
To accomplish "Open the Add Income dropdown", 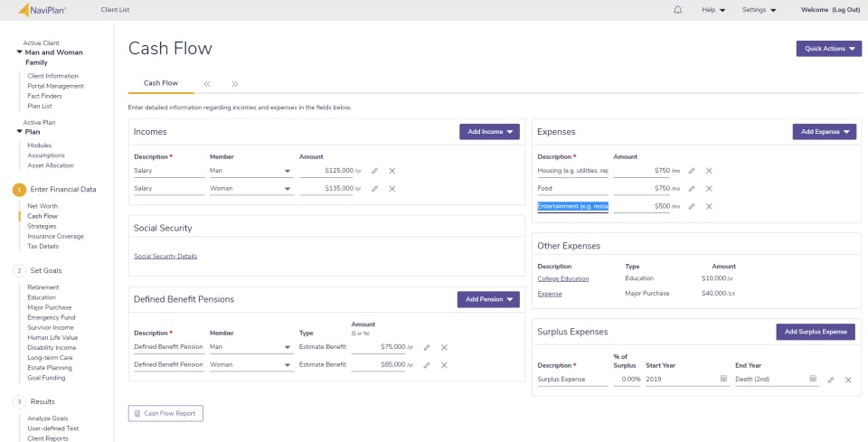I will 489,132.
